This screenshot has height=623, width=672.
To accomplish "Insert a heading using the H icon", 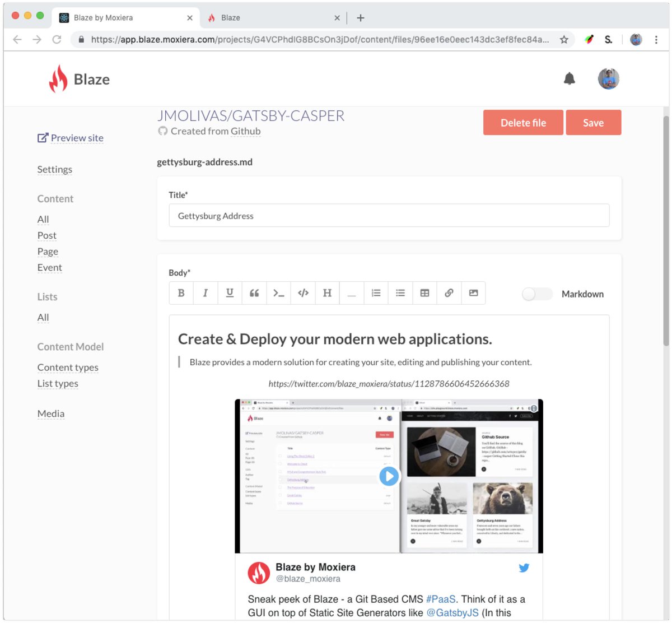I will tap(327, 293).
